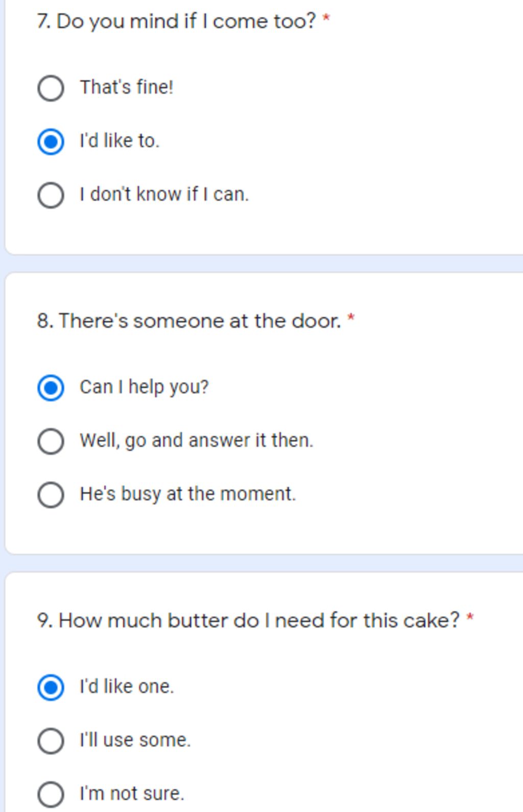Pick the "I'd like one." radio button
Image resolution: width=523 pixels, height=812 pixels.
[51, 687]
